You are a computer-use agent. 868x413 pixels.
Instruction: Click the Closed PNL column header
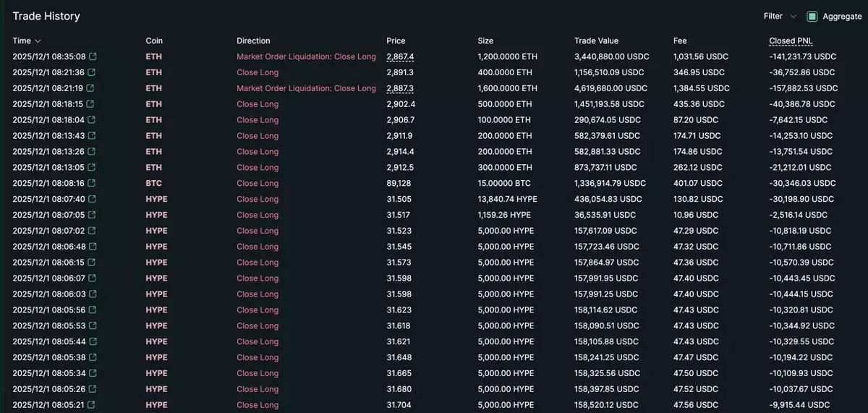[x=791, y=41]
